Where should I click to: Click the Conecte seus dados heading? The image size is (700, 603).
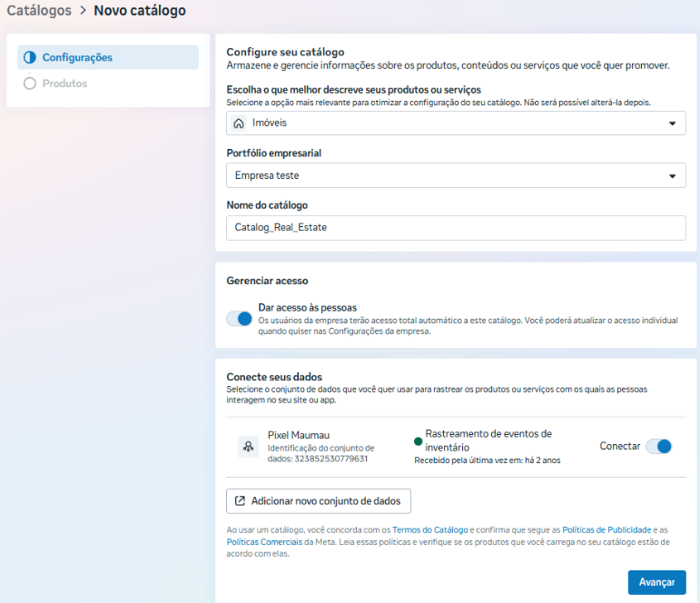[274, 377]
